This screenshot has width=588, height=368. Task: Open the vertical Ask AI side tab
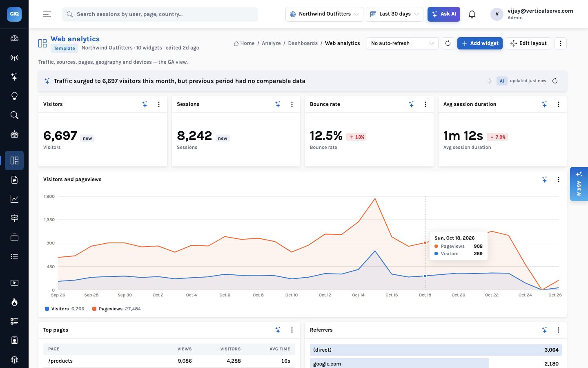pos(579,184)
